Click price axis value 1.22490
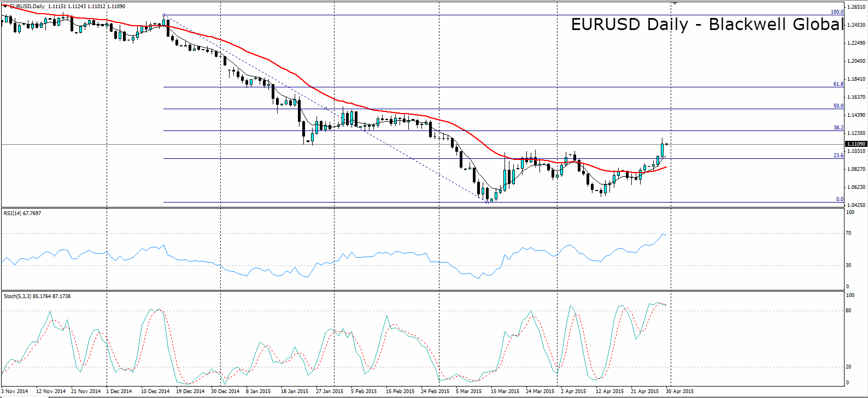Screen dimensions: 868x398 (857, 43)
